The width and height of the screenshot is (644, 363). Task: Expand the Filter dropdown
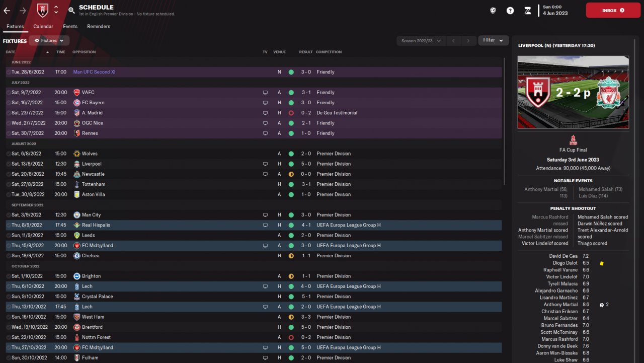click(493, 40)
